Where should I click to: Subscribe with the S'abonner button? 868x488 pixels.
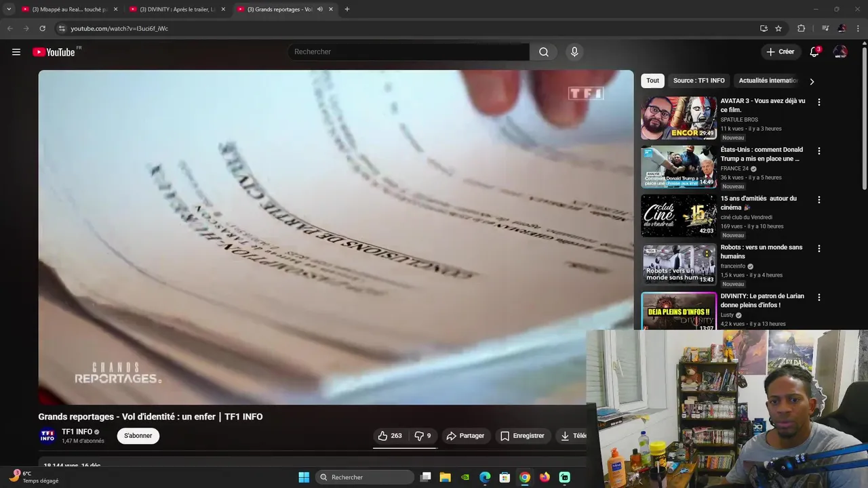point(138,436)
